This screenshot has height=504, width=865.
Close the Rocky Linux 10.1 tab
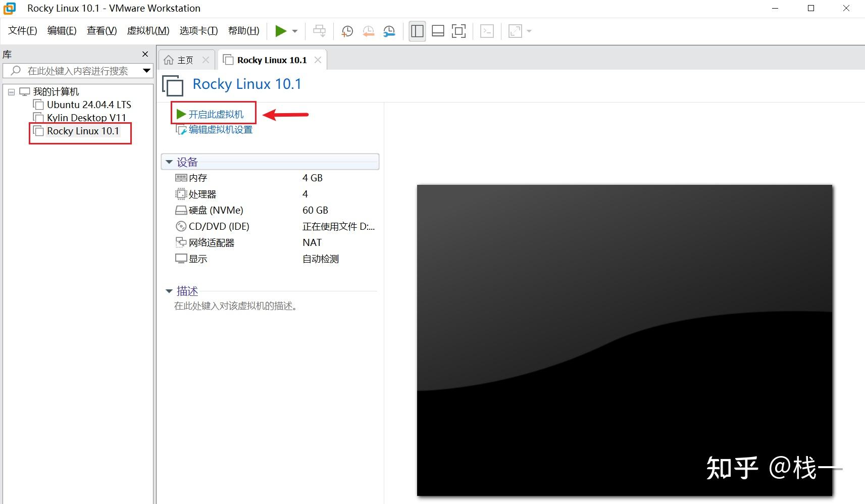pos(318,60)
